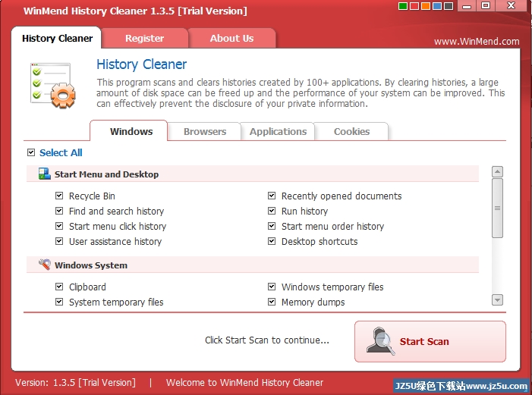Uncheck Find and search history
532x395 pixels.
(x=59, y=211)
